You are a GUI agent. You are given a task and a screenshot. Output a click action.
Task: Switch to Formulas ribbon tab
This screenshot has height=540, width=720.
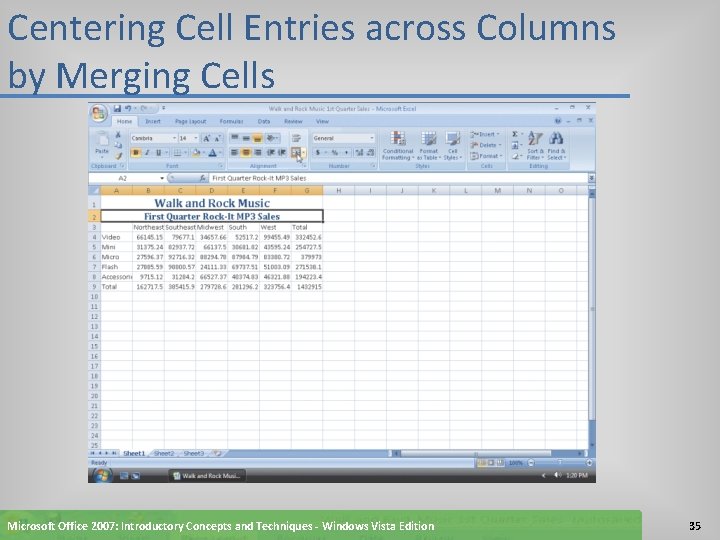(231, 121)
